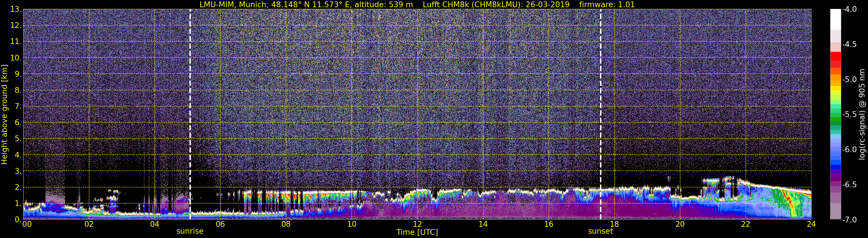Viewport: 868px width, 238px height.
Task: Click the '-6.0' colorbar tick label
Action: pyautogui.click(x=849, y=150)
